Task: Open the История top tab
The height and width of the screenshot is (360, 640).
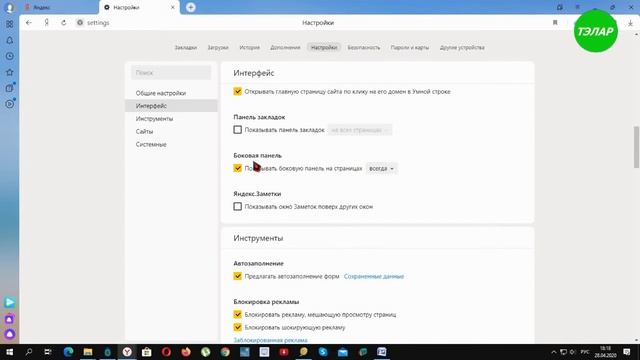Action: tap(249, 48)
